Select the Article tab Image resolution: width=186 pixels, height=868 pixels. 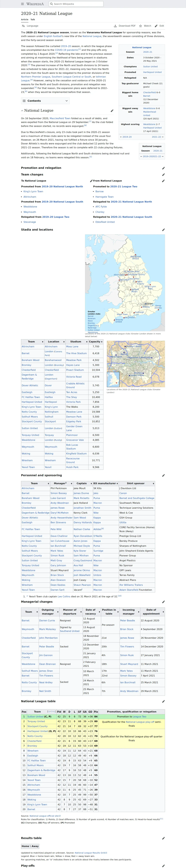point(25,20)
